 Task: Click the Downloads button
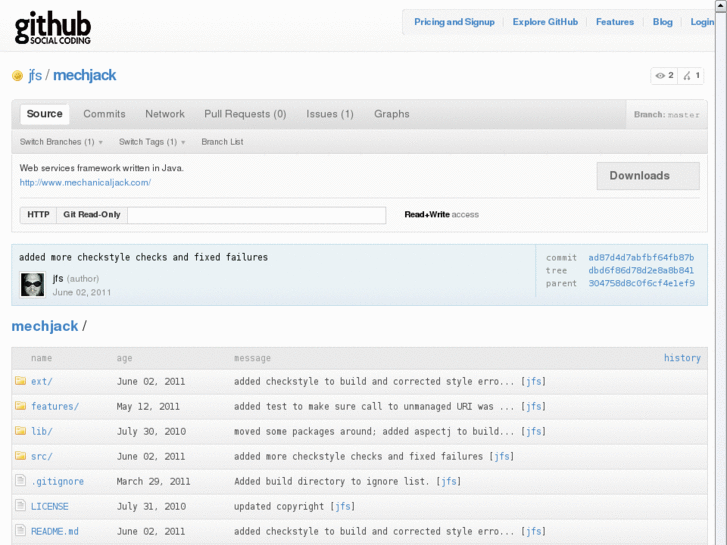[648, 176]
